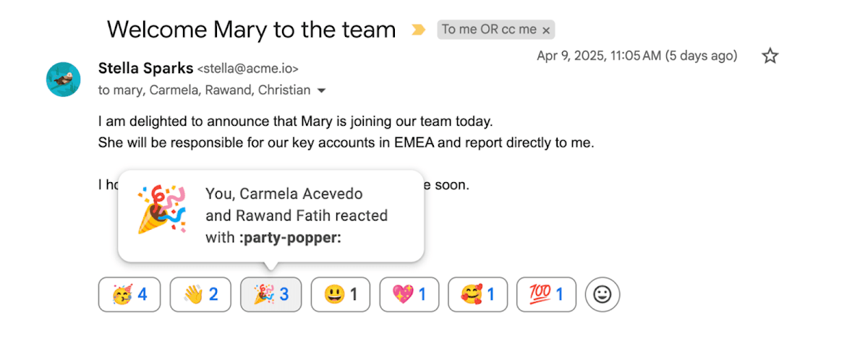868x347 pixels.
Task: Toggle the party popper reaction with 3
Action: pos(271,294)
